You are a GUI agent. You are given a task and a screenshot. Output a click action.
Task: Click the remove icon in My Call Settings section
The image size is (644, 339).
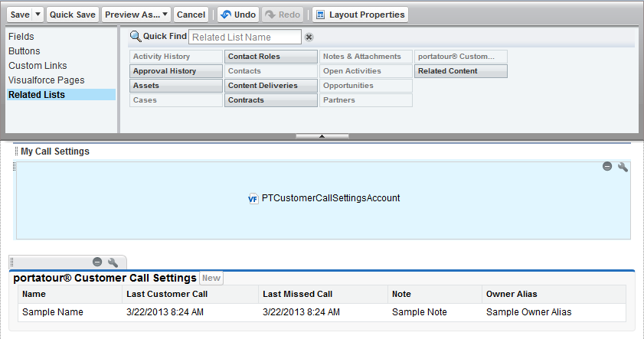tap(607, 167)
